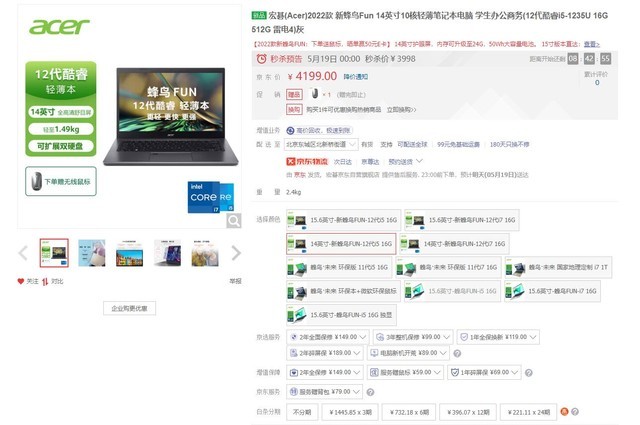This screenshot has width=640, height=425.
Task: Click the 举报 report link
Action: [x=235, y=281]
